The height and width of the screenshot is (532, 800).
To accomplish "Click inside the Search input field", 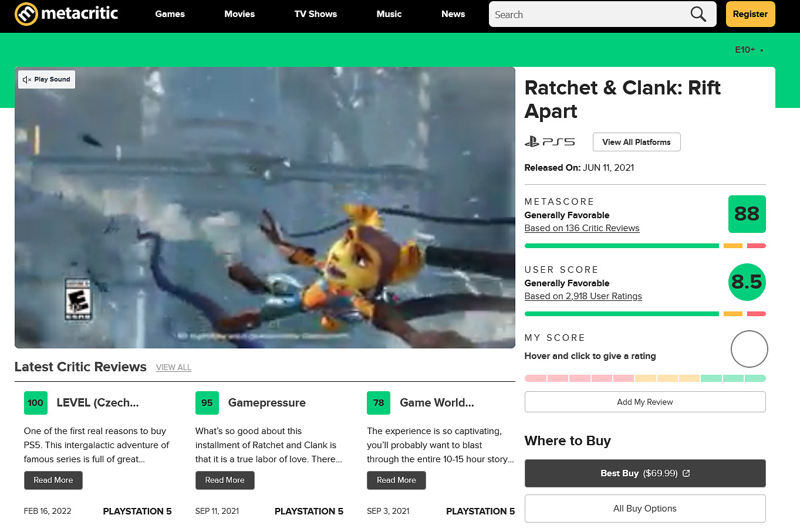I will (x=587, y=15).
